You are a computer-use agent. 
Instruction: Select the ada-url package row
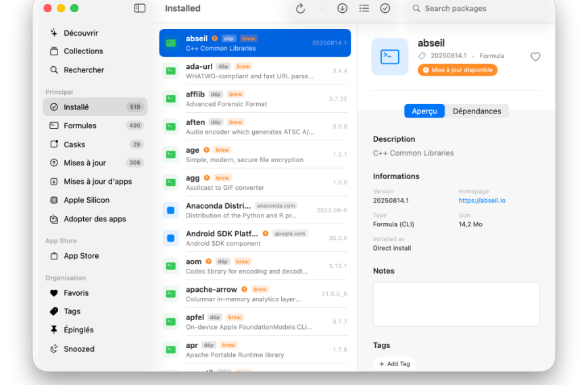point(255,71)
